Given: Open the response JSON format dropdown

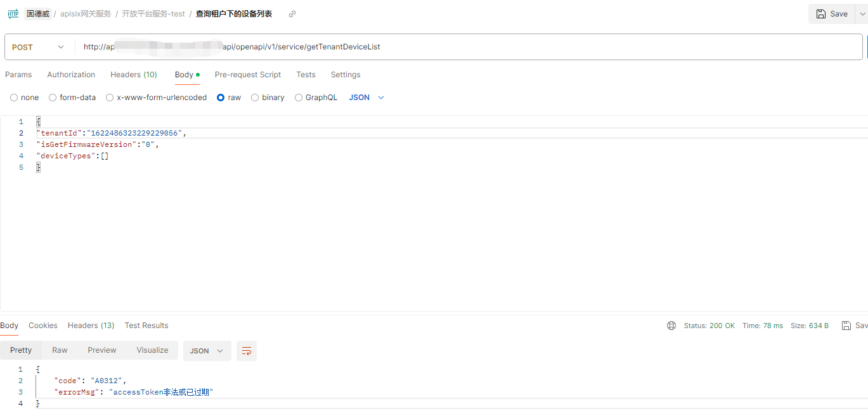Looking at the screenshot, I should coord(207,351).
